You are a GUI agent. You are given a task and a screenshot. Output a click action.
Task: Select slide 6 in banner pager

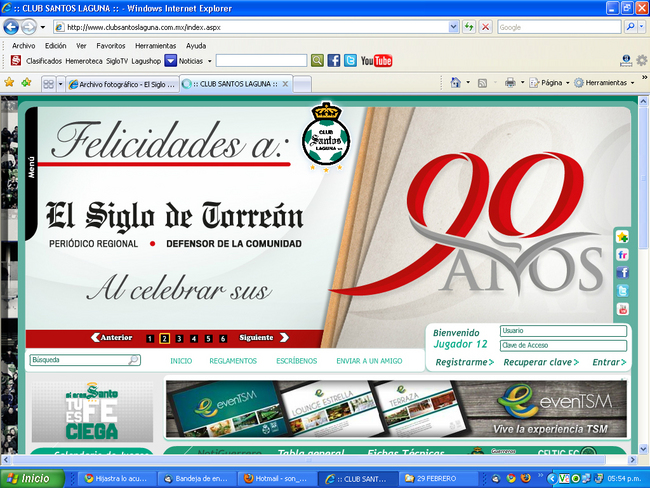point(222,338)
